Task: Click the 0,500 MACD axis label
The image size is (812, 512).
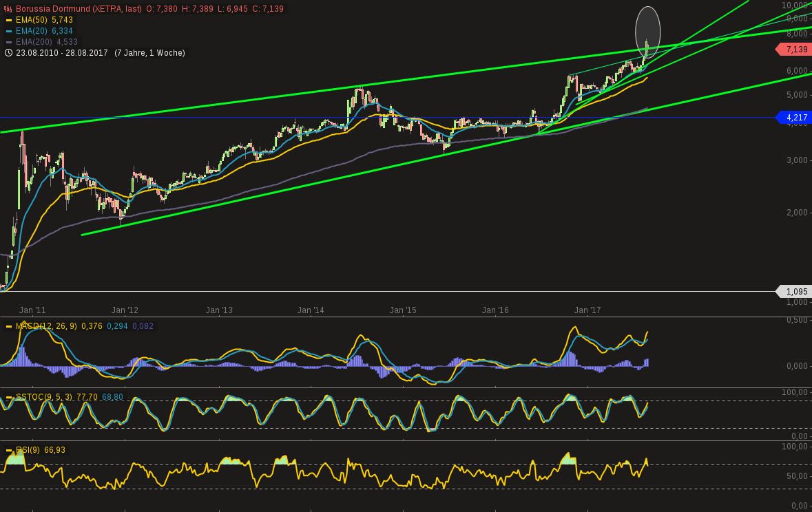Action: 797,320
